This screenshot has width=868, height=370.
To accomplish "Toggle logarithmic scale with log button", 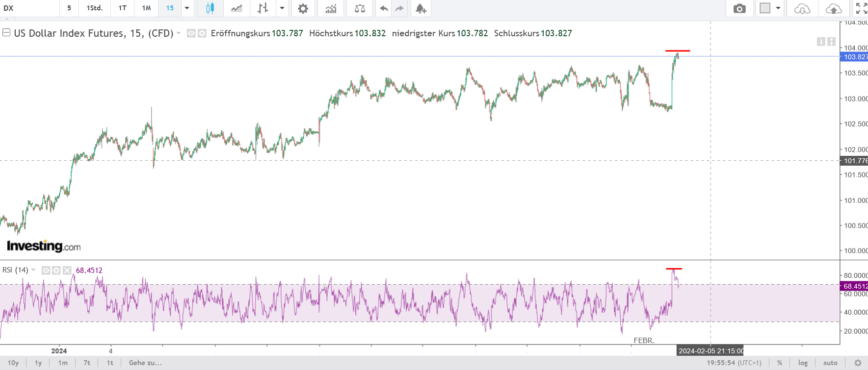I will 803,363.
